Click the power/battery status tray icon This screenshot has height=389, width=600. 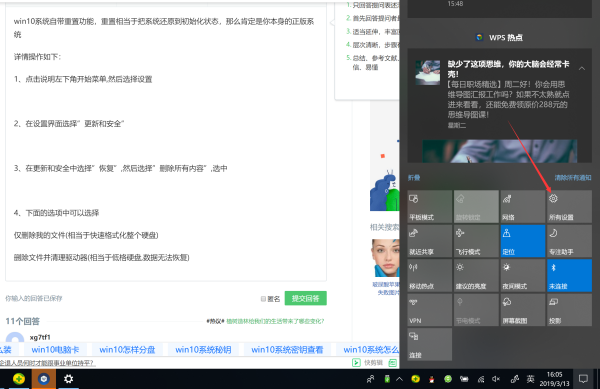(x=464, y=379)
